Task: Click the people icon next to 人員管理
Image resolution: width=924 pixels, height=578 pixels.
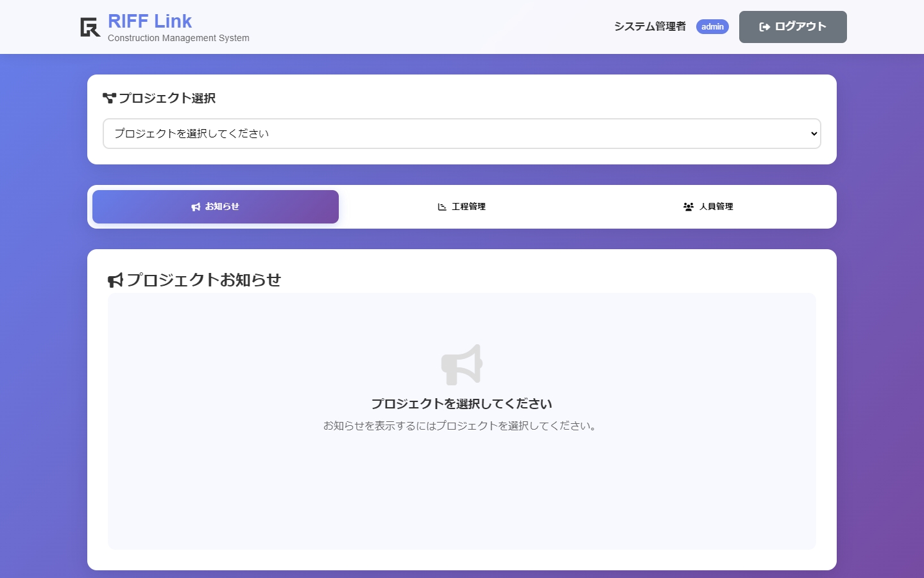Action: point(687,207)
